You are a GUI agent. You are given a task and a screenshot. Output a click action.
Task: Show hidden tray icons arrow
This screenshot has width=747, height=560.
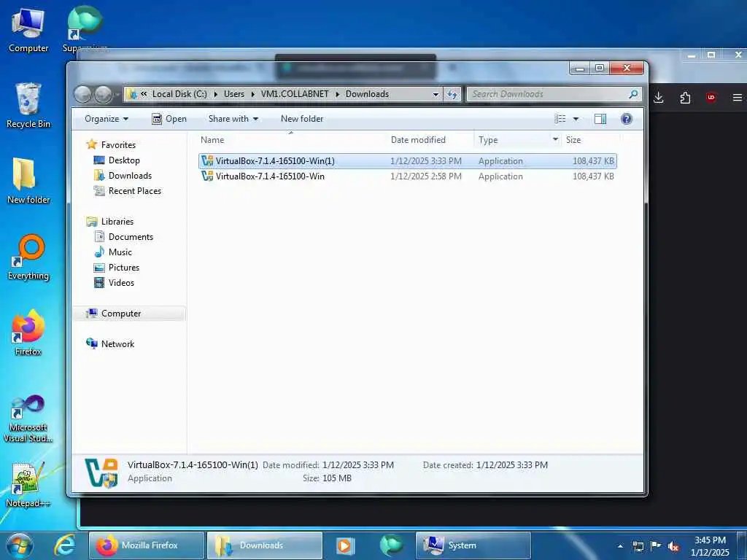pos(620,546)
